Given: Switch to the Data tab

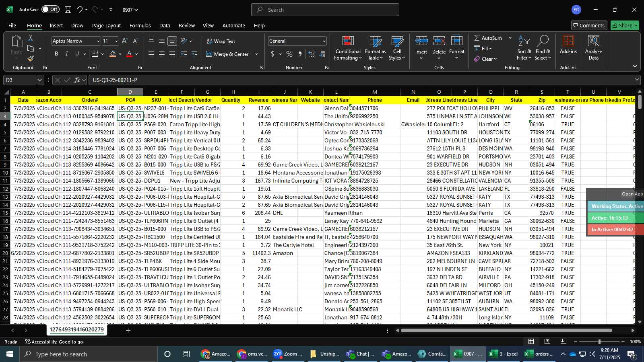Looking at the screenshot, I should [165, 25].
